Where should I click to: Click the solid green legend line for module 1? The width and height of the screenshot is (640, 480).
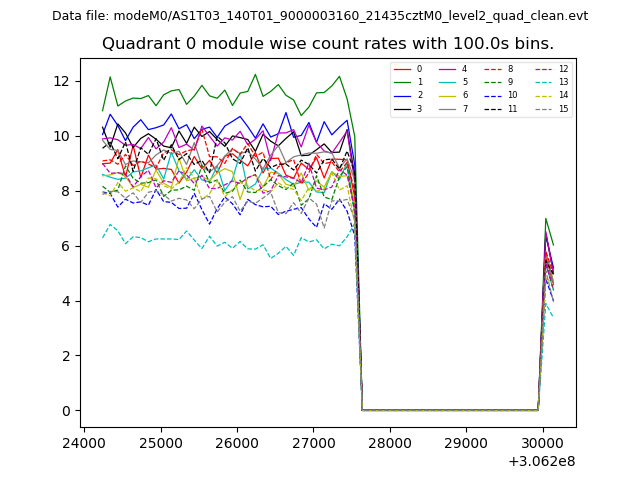pos(402,82)
